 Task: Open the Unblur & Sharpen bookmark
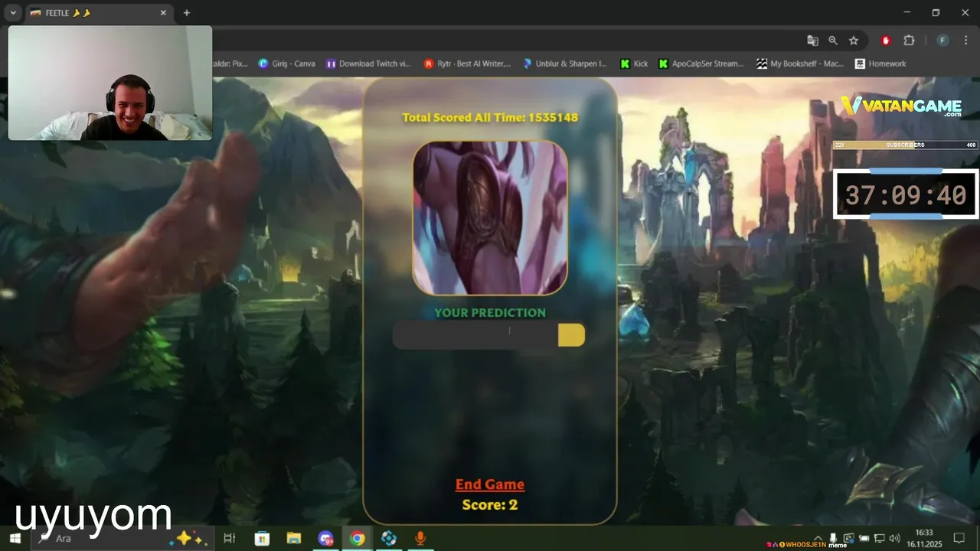pos(564,64)
